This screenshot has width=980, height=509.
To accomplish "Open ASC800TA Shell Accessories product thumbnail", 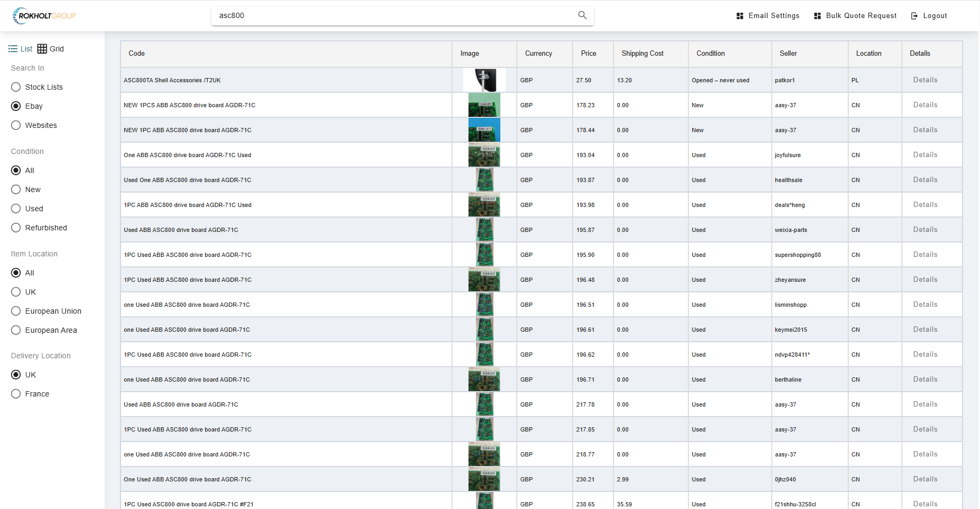I will click(484, 80).
